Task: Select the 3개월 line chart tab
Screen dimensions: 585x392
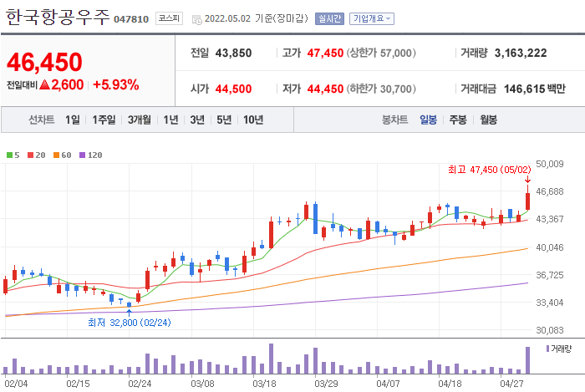Action: point(140,120)
